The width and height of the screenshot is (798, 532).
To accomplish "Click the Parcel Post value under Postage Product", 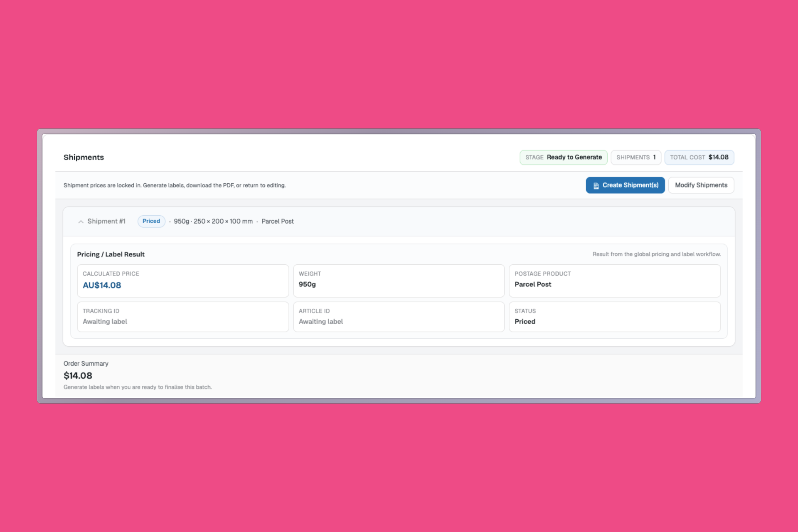I will 533,284.
